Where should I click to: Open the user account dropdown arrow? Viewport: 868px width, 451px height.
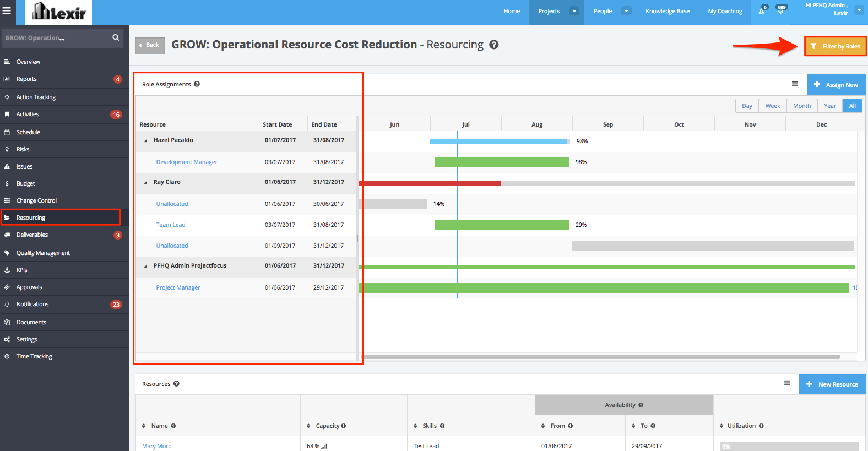click(859, 10)
